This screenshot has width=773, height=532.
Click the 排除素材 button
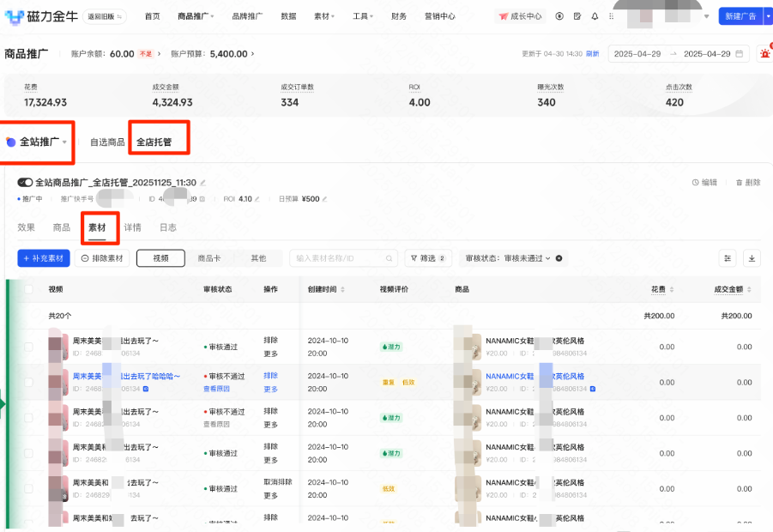click(x=102, y=258)
